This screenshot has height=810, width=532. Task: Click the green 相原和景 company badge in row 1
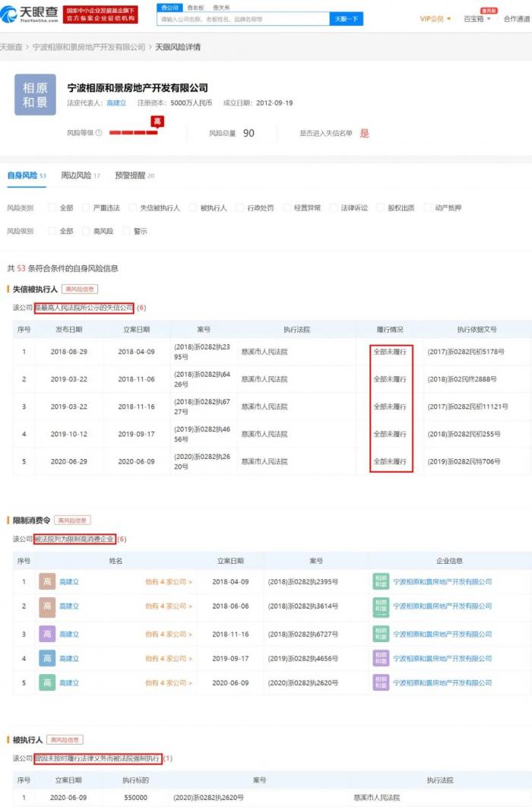[380, 582]
